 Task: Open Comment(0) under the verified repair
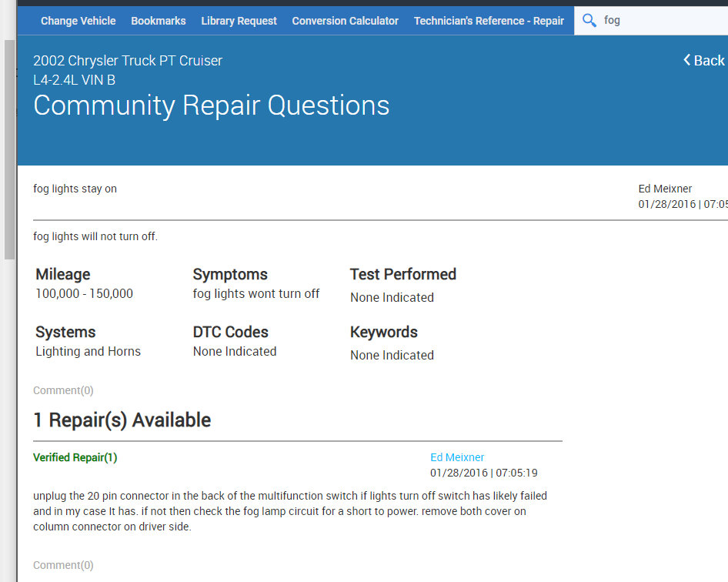(x=63, y=565)
